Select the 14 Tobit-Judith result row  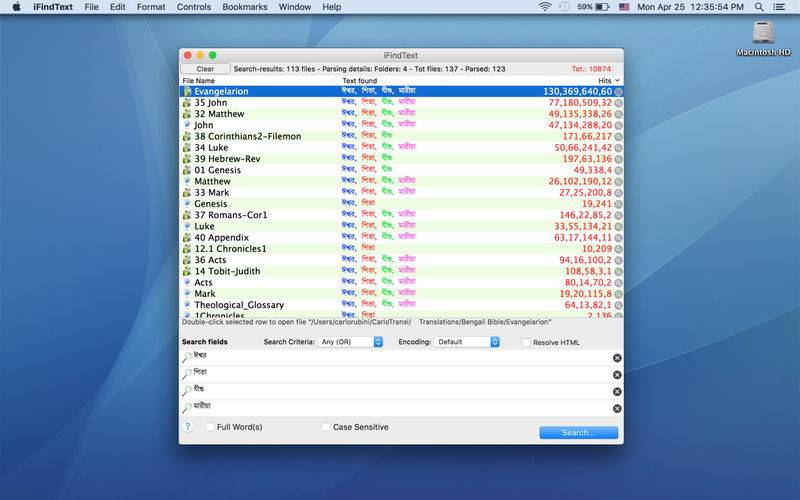tap(402, 271)
